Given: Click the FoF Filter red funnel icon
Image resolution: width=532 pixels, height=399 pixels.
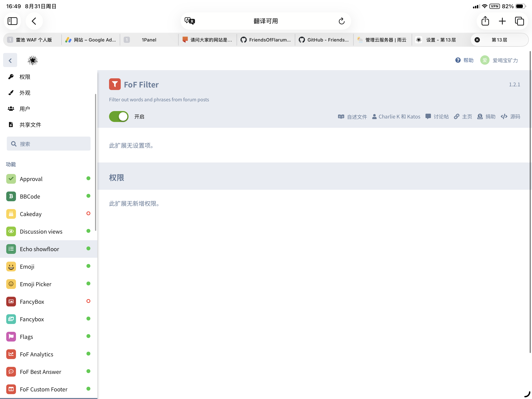Looking at the screenshot, I should (x=115, y=84).
